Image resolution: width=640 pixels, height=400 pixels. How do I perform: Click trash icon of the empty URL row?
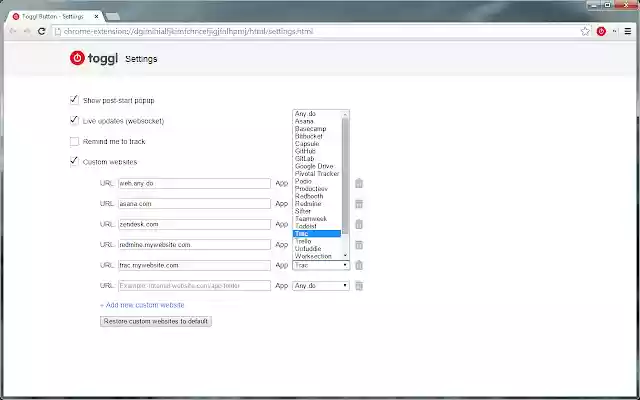(359, 286)
